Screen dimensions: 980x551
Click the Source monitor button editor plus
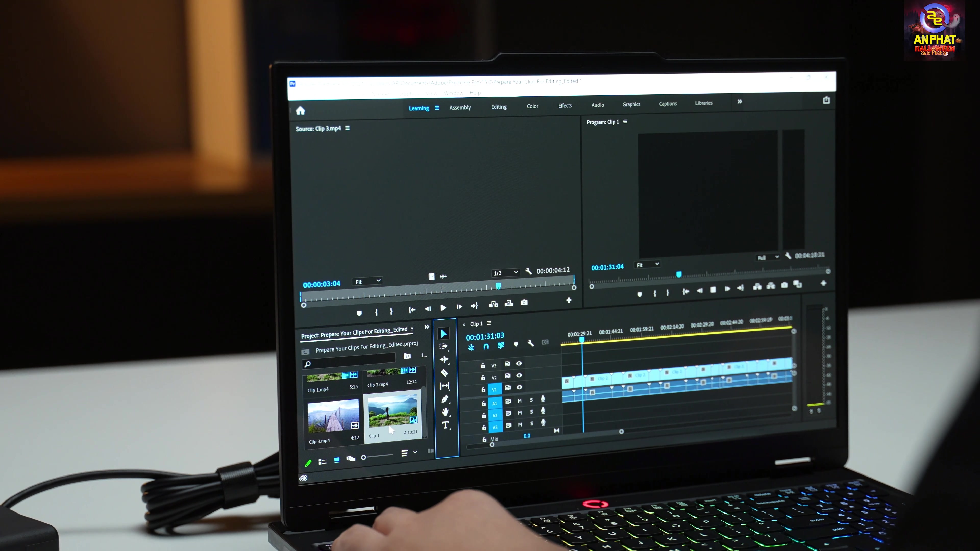click(569, 300)
